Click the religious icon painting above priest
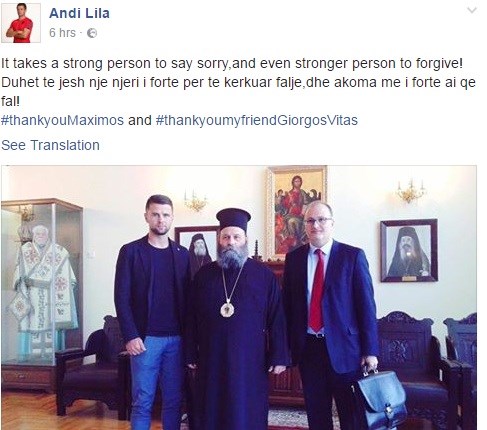This screenshot has height=430, width=487. (x=297, y=212)
